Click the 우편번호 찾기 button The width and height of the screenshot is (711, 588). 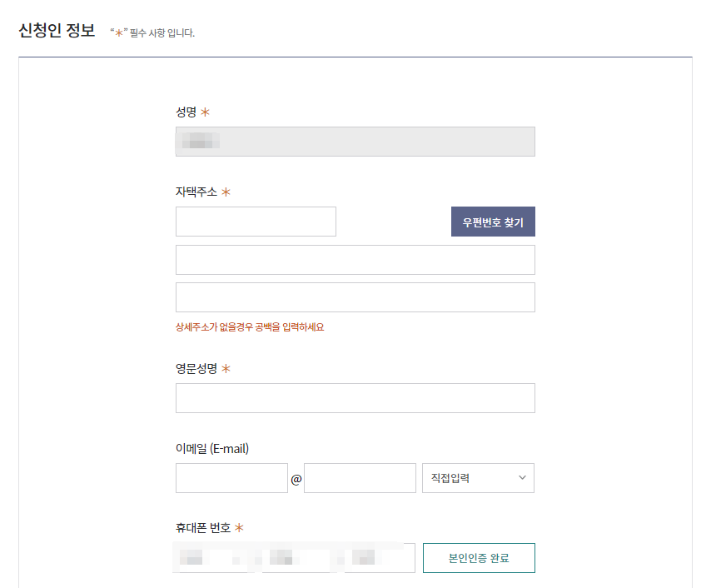493,221
